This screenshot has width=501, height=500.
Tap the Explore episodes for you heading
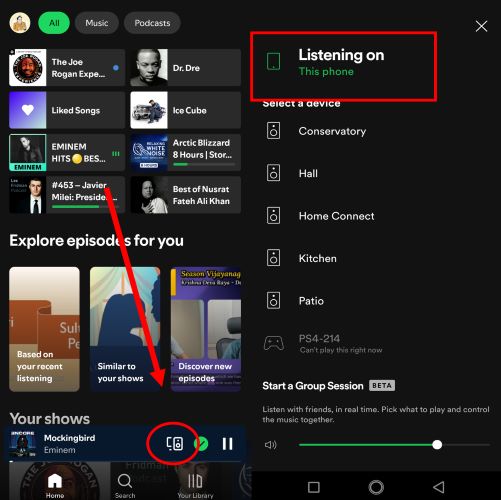[x=96, y=241]
